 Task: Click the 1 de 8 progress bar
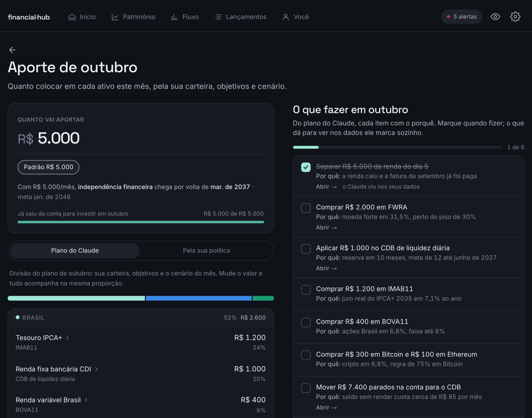pos(397,147)
